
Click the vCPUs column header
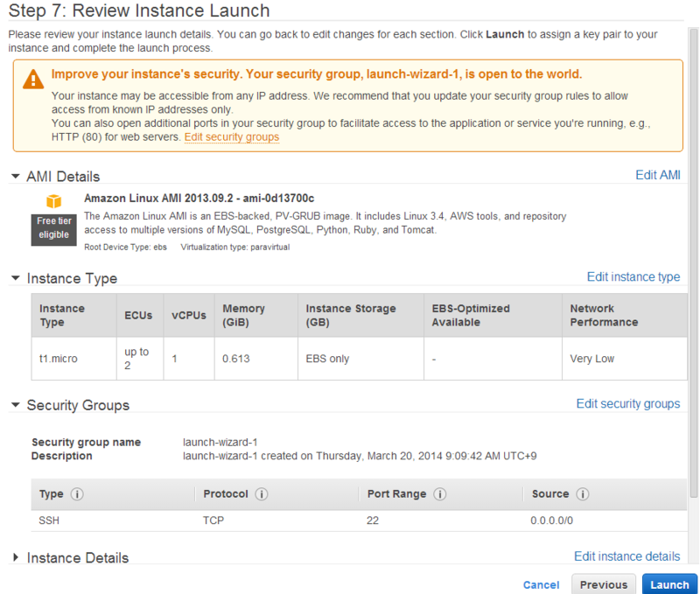point(189,315)
